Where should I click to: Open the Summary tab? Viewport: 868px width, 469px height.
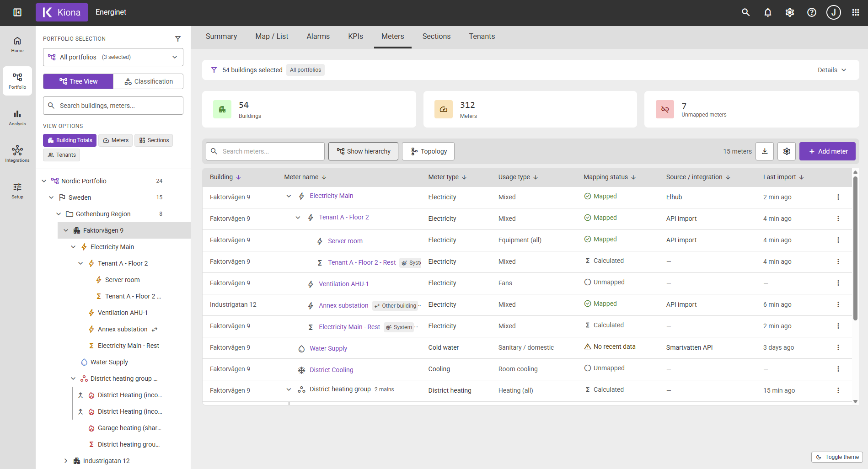221,37
